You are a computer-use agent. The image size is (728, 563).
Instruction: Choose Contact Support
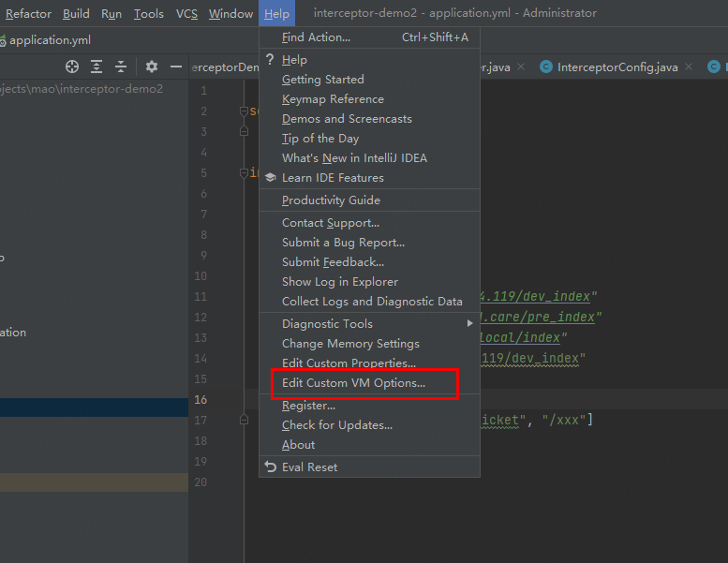pyautogui.click(x=369, y=223)
